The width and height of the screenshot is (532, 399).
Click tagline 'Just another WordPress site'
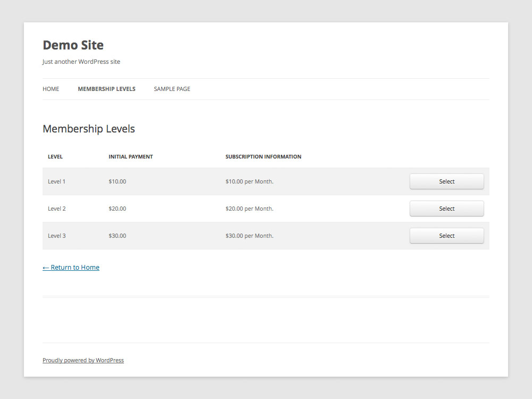click(x=81, y=62)
